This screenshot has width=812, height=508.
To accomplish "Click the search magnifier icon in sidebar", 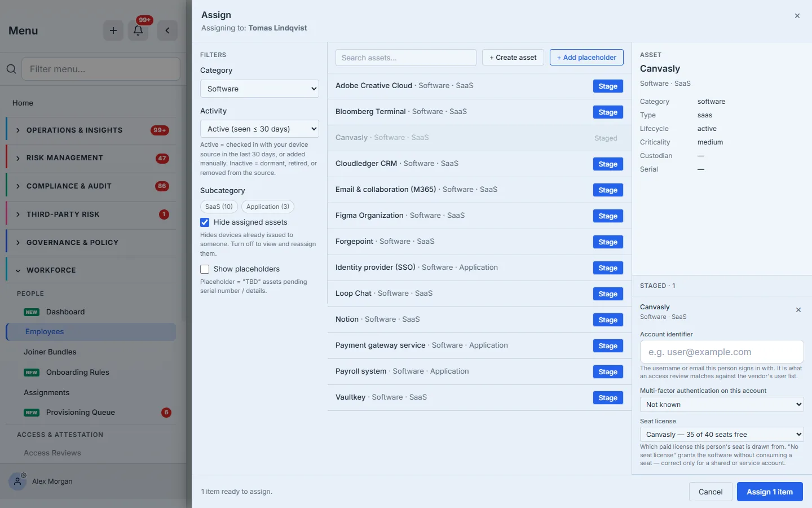I will [x=11, y=69].
